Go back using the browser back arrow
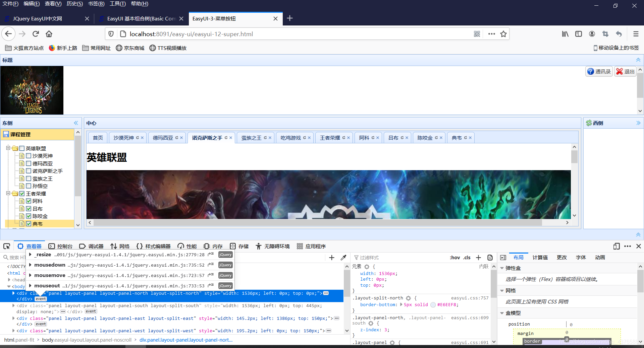Image resolution: width=644 pixels, height=348 pixels. [8, 34]
